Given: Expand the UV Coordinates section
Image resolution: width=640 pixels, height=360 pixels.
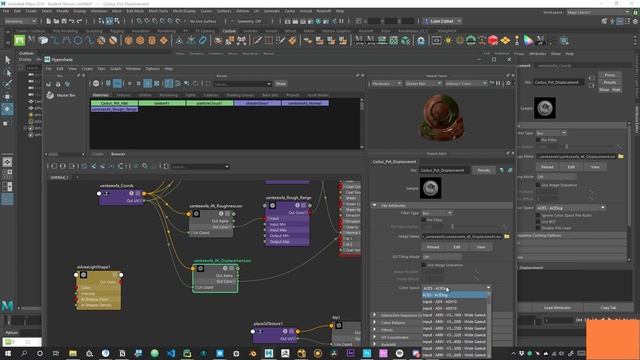Looking at the screenshot, I should [374, 337].
